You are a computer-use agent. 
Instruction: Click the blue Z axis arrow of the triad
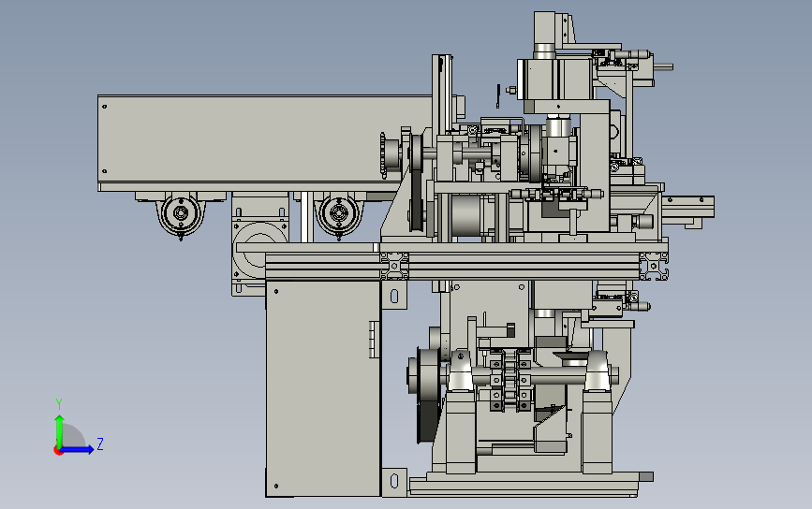(x=78, y=449)
